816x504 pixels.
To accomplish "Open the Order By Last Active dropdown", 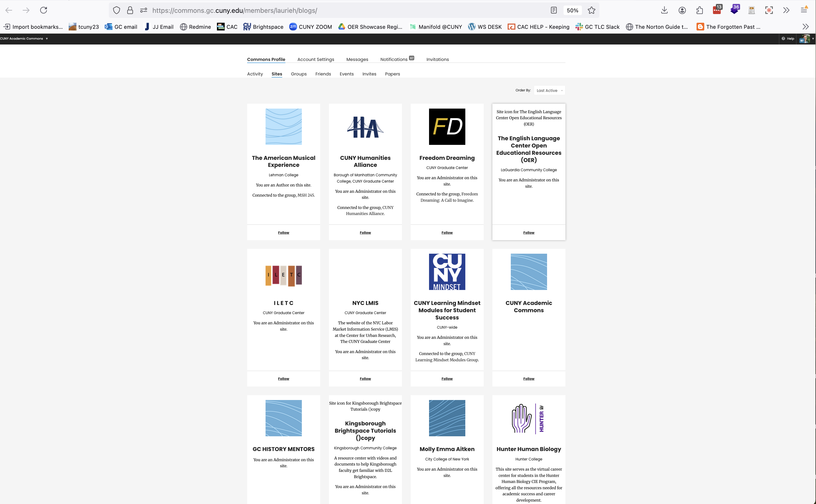I will [x=549, y=90].
